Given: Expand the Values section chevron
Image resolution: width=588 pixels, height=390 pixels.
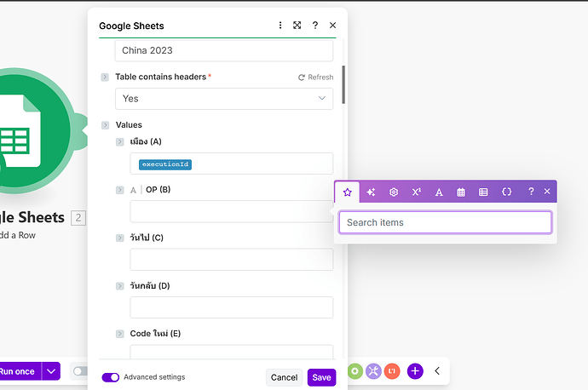Looking at the screenshot, I should [x=105, y=125].
